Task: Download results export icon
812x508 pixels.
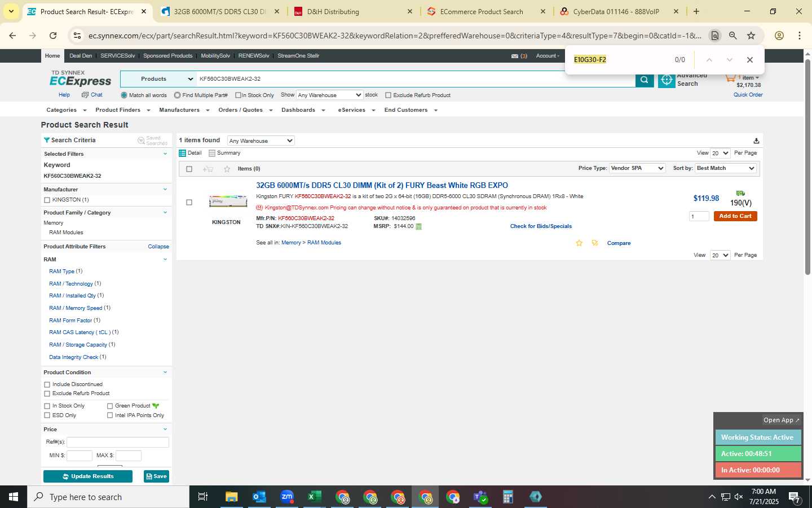Action: point(756,141)
